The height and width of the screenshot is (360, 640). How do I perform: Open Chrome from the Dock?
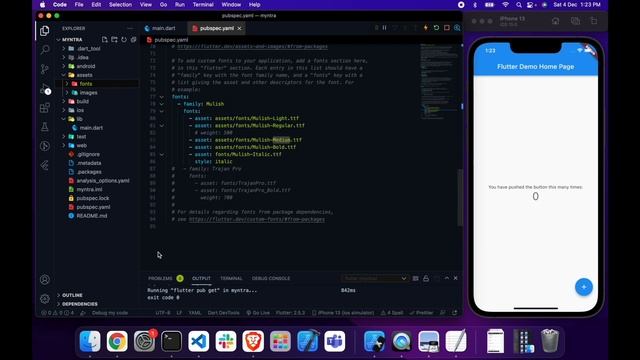(117, 341)
